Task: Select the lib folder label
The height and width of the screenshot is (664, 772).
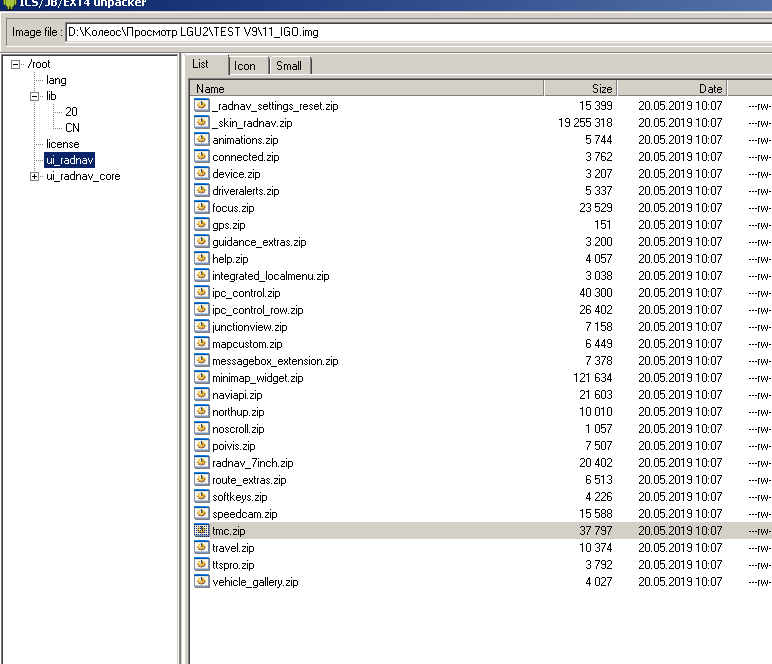Action: [51, 96]
